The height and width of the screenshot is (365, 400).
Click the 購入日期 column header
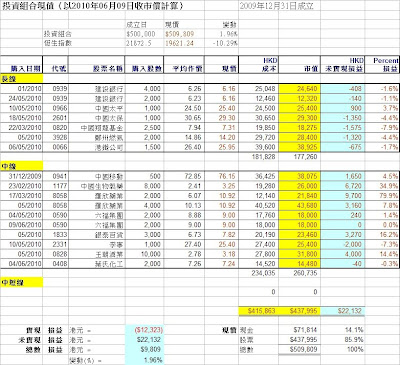(25, 69)
